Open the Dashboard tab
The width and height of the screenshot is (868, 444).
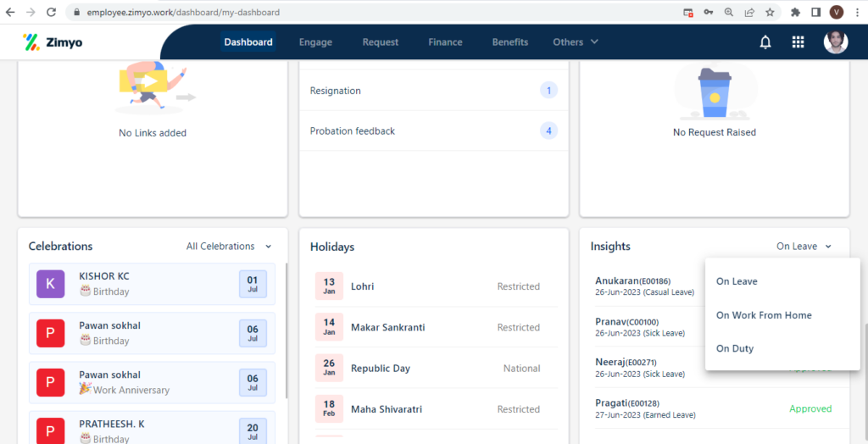[x=248, y=42]
